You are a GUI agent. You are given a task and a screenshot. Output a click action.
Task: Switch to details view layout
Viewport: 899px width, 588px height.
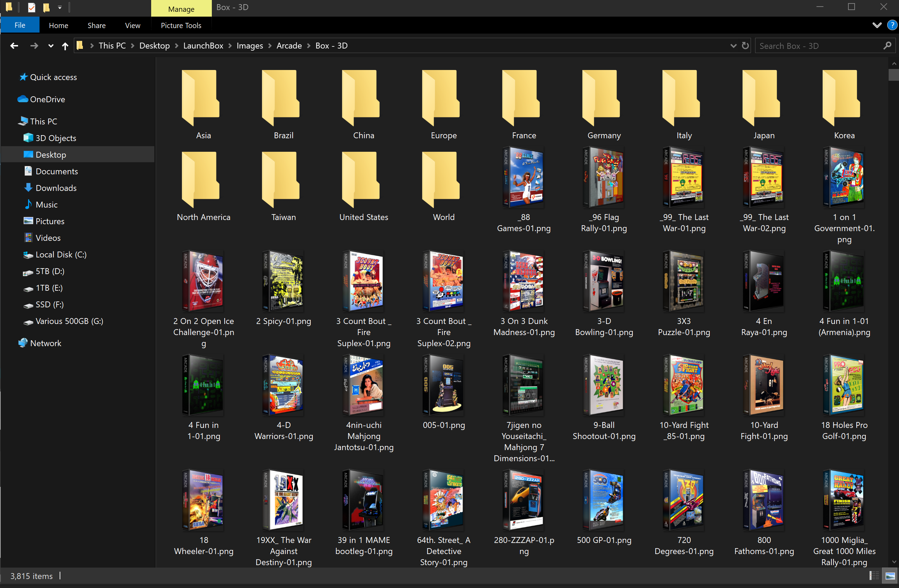(x=874, y=576)
